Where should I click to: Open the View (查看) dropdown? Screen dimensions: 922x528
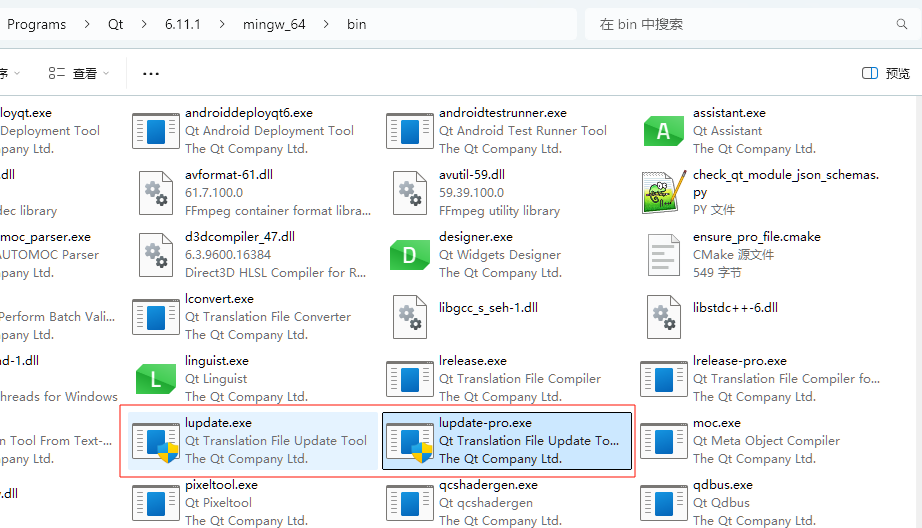[79, 73]
